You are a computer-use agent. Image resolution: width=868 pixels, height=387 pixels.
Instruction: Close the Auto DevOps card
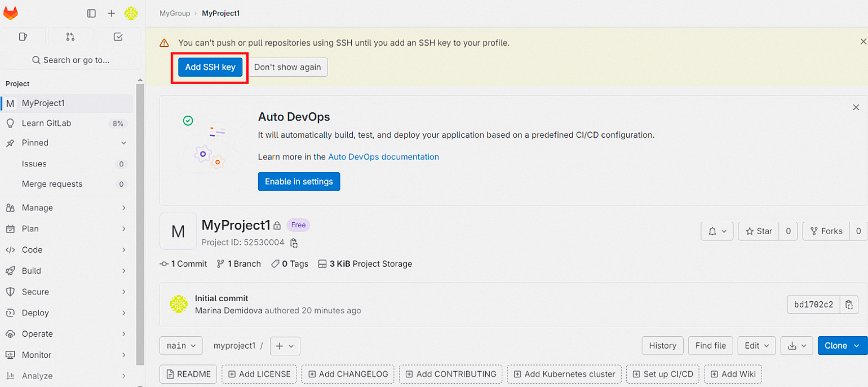(x=856, y=107)
